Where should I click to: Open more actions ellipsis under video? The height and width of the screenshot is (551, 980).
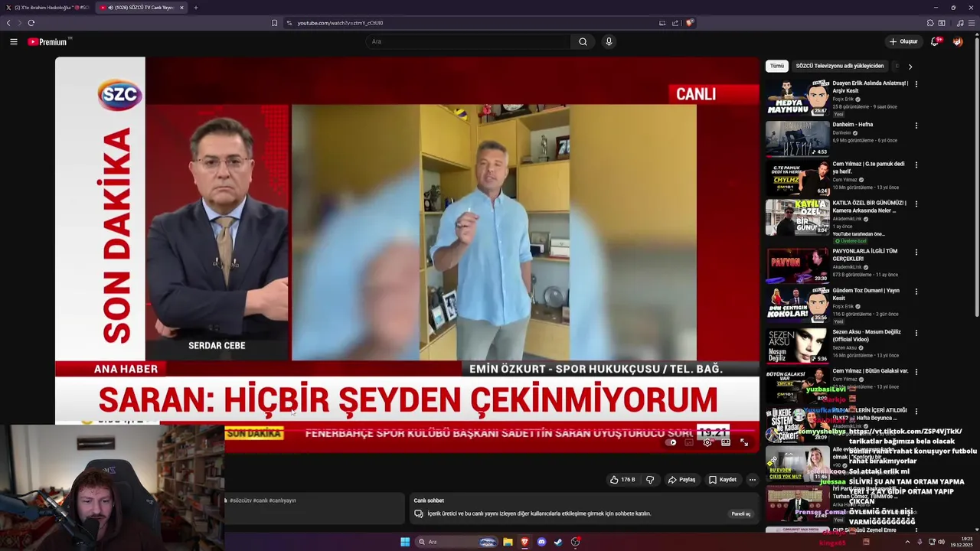tap(752, 480)
